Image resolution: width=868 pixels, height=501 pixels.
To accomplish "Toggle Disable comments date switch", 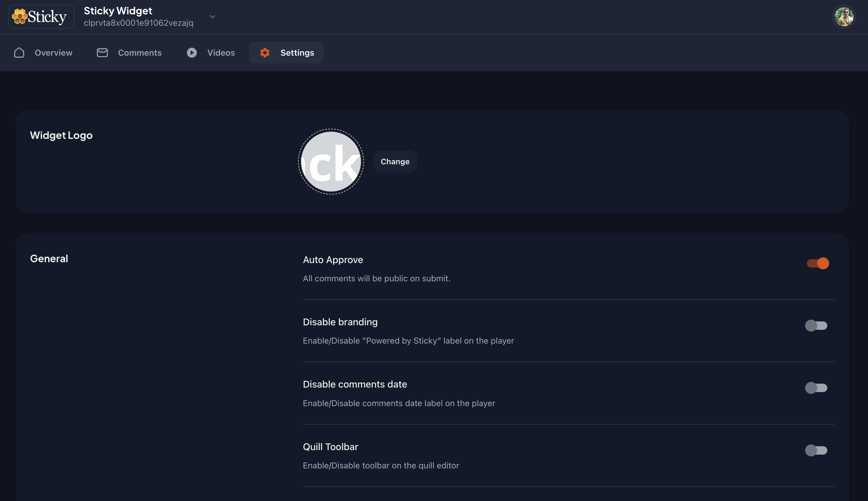I will 816,388.
